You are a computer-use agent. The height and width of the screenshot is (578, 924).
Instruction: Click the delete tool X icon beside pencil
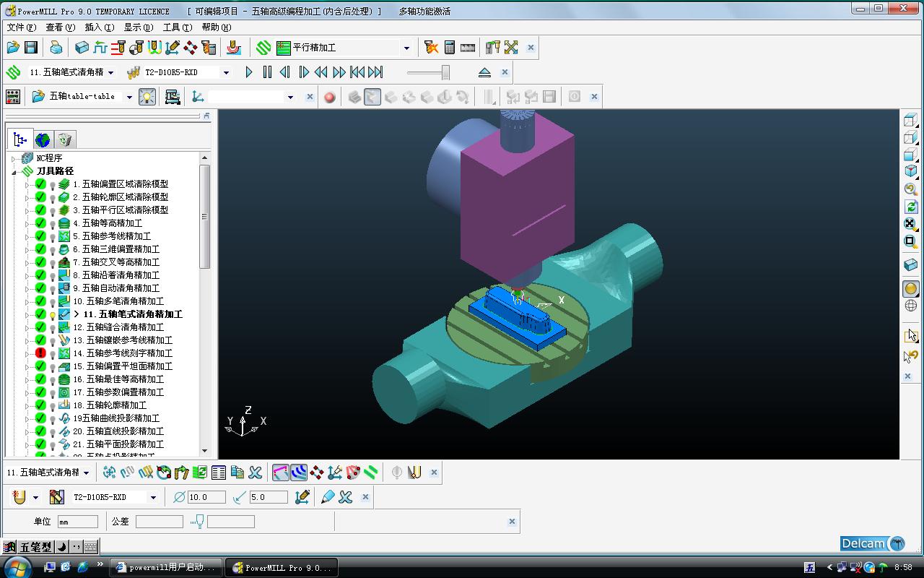346,497
